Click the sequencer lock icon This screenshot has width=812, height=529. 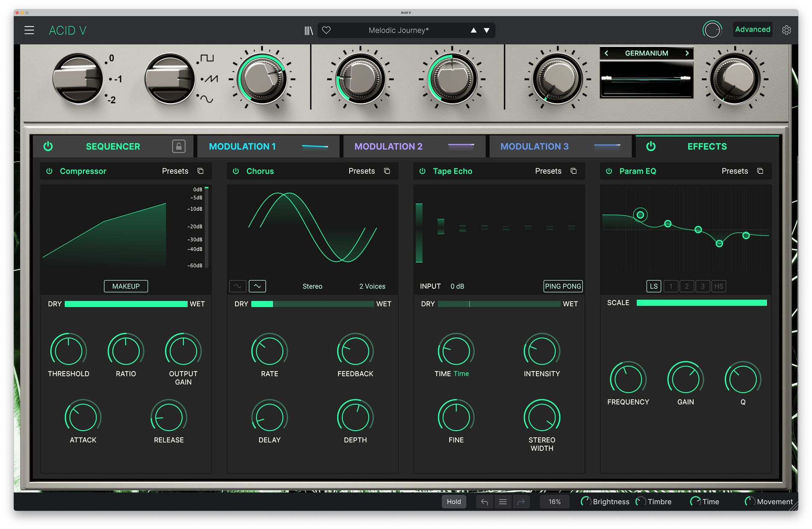click(x=179, y=146)
